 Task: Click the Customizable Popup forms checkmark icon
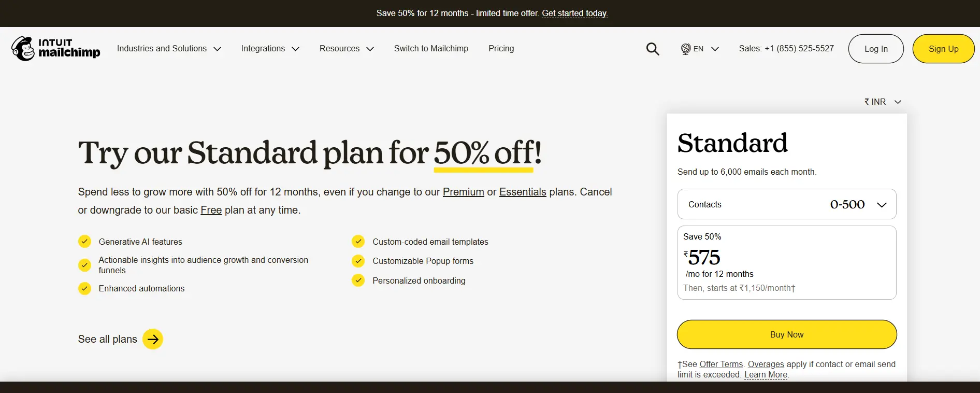pos(358,261)
